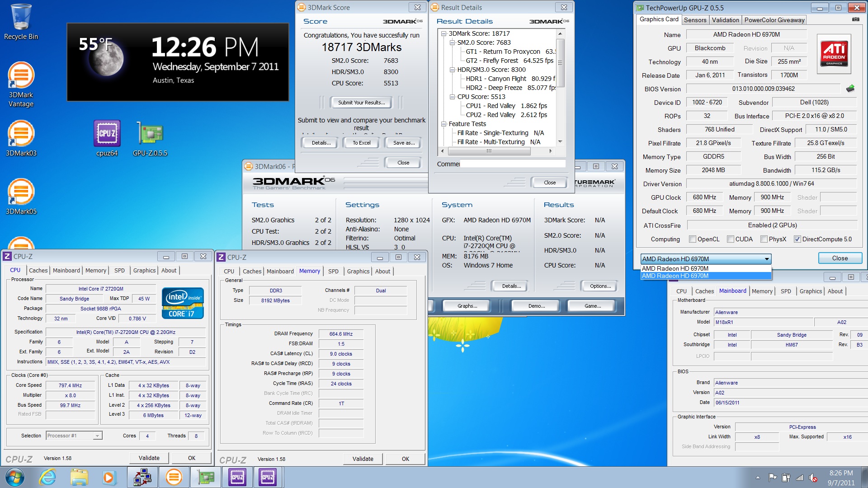
Task: Click Validate in the CPU-Z memory window
Action: pos(363,459)
